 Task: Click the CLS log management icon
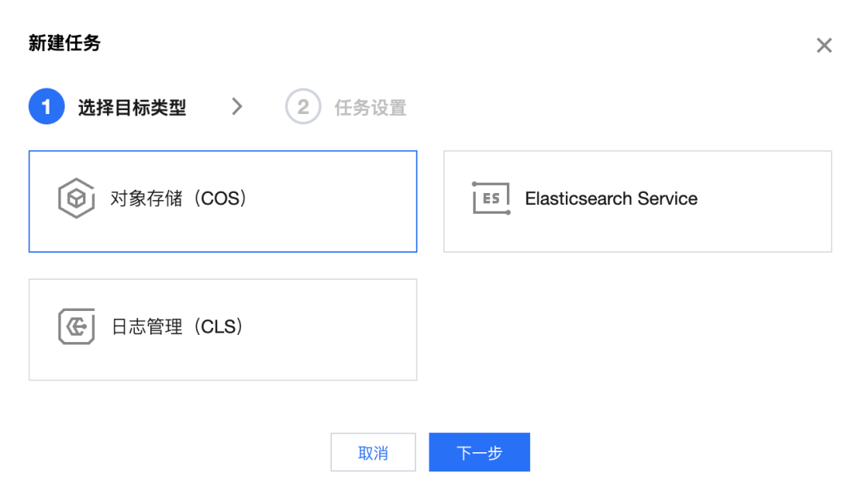tap(77, 327)
